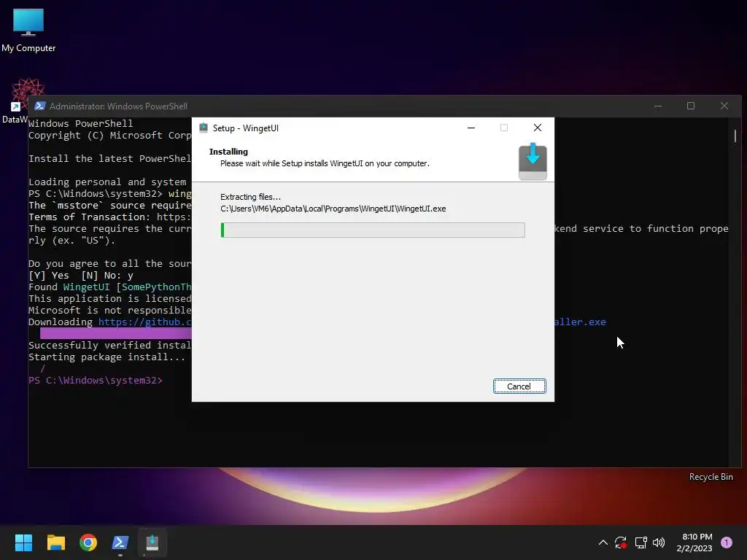747x560 pixels.
Task: Click the 'Starting package install...' line
Action: click(107, 357)
